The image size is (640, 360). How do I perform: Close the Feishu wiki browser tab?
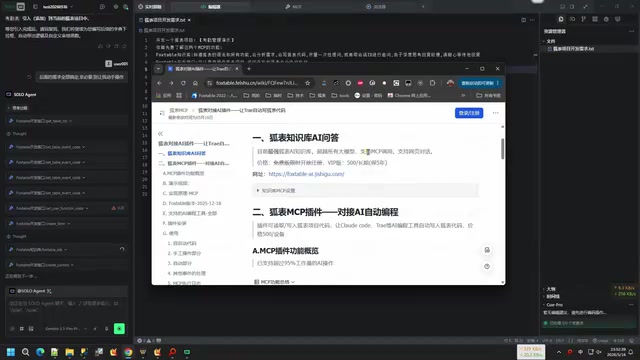237,69
